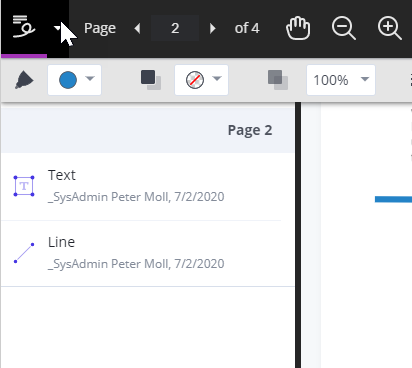412x368 pixels.
Task: Click the fill color squares icon
Action: tap(151, 80)
